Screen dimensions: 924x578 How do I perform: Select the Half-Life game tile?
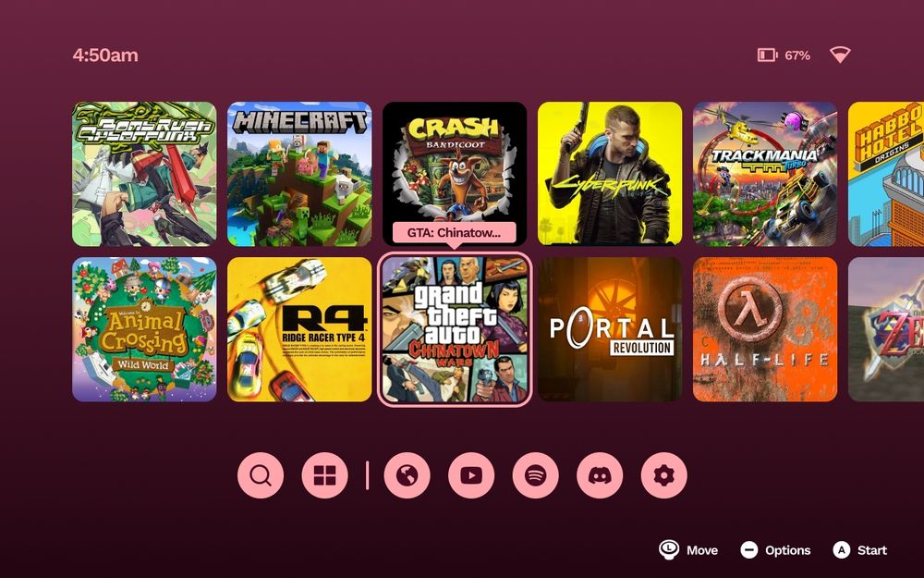765,329
